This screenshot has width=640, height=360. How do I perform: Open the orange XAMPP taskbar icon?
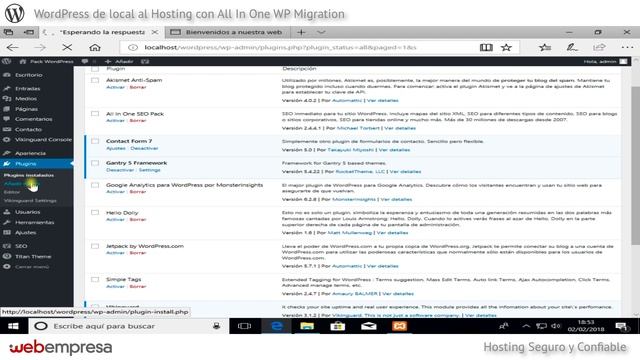pos(400,326)
